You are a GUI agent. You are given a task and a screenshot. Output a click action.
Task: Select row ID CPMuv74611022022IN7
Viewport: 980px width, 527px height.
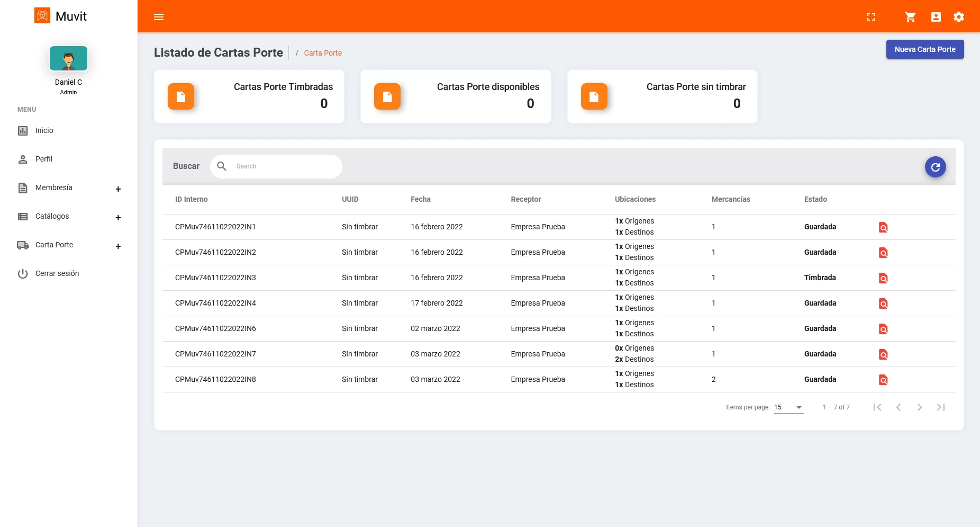[215, 354]
